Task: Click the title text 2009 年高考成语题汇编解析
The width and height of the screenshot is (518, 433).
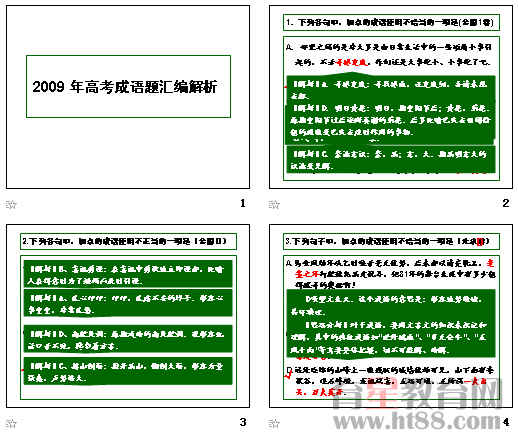Action: click(x=125, y=87)
